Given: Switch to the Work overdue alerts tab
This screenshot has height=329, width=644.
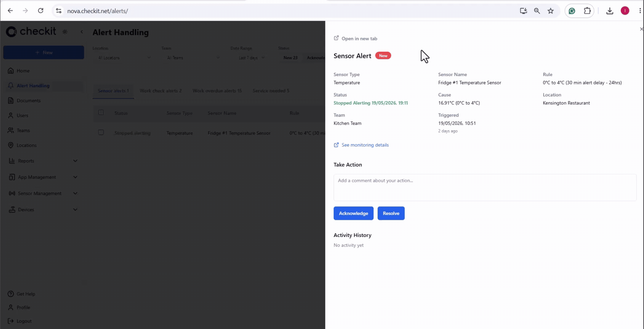Looking at the screenshot, I should (217, 91).
